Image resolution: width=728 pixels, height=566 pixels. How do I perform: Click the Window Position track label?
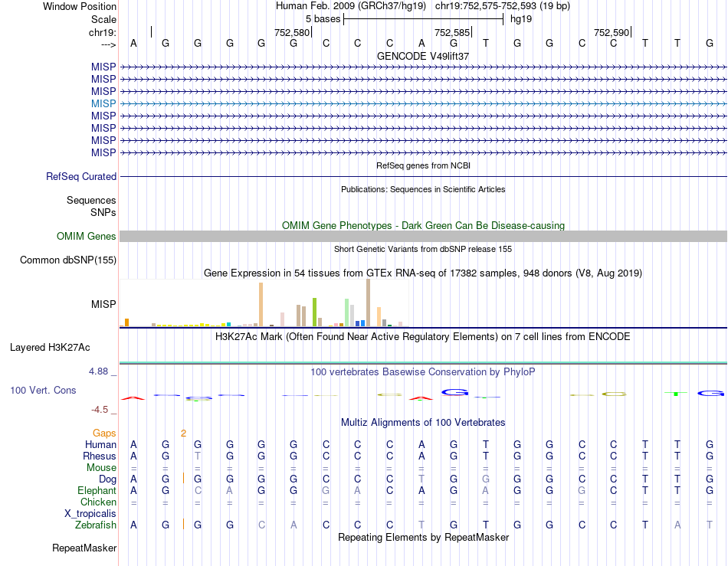pos(80,6)
